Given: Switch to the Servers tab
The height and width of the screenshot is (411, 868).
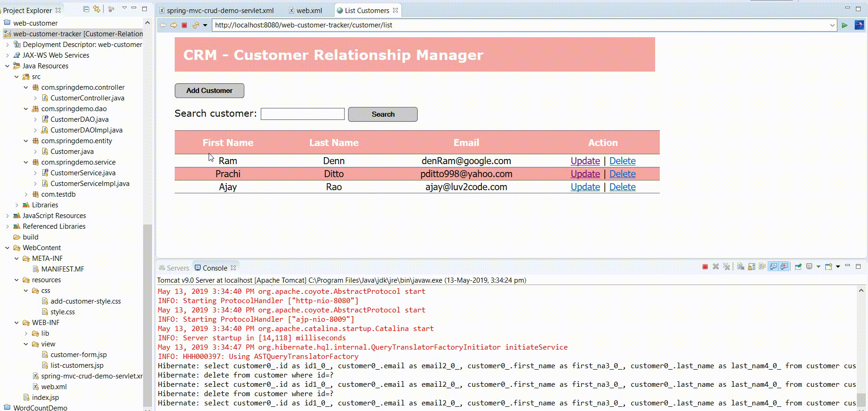Looking at the screenshot, I should [174, 268].
